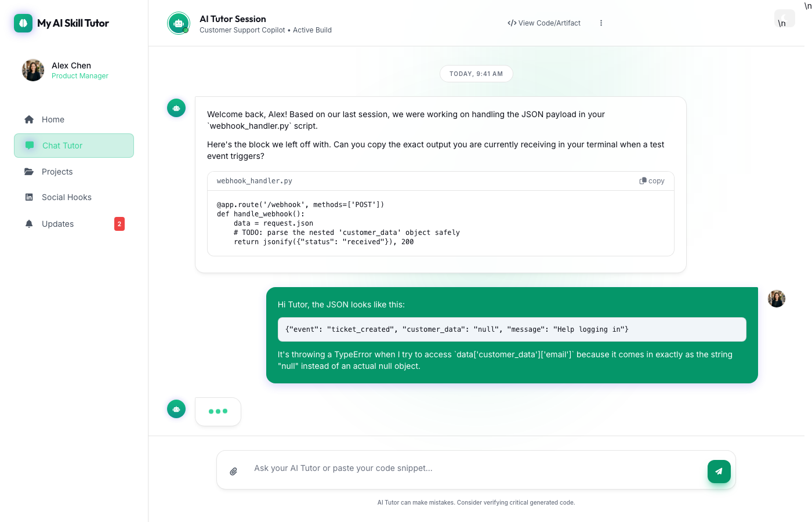Open the Projects section
This screenshot has height=522, width=812.
coord(57,171)
